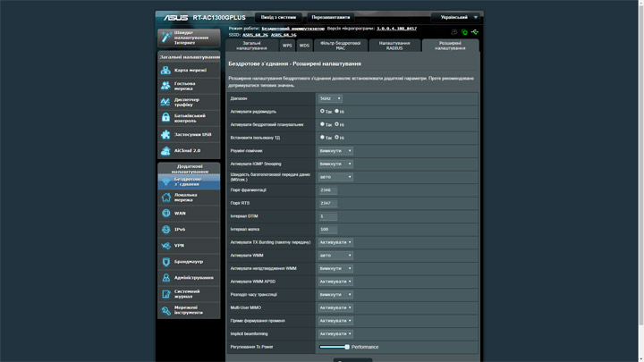This screenshot has height=362, width=644.
Task: Open WAN globe icon
Action: (165, 214)
